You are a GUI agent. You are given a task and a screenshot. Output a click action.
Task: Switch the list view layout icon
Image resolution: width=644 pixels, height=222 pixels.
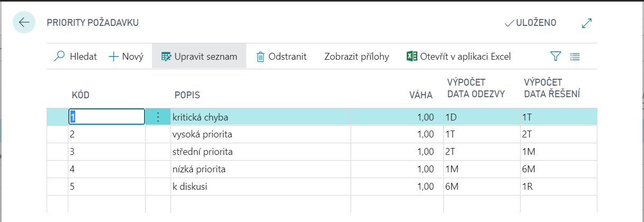click(x=575, y=56)
